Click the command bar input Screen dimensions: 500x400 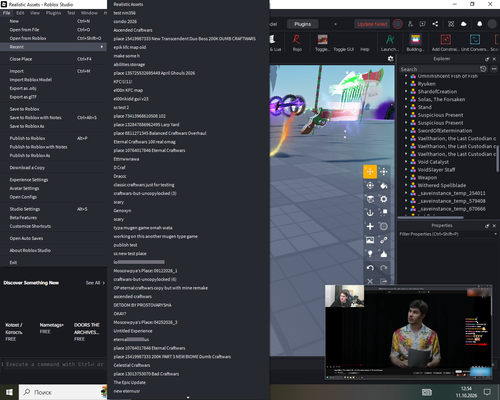point(54,364)
